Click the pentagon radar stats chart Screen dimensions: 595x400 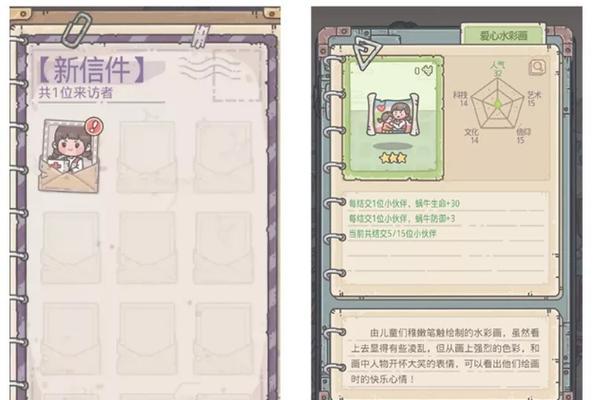pos(497,104)
